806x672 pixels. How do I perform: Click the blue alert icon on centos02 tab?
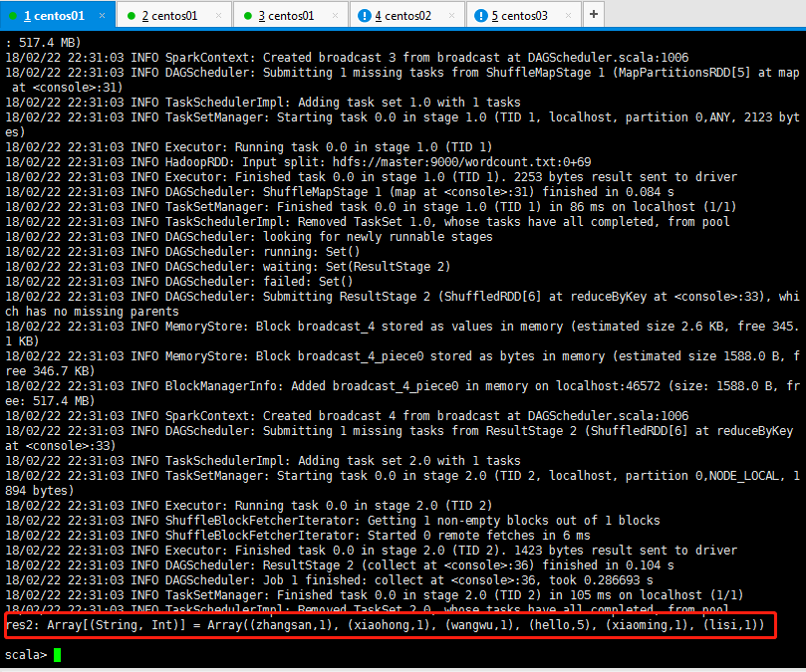(x=364, y=16)
